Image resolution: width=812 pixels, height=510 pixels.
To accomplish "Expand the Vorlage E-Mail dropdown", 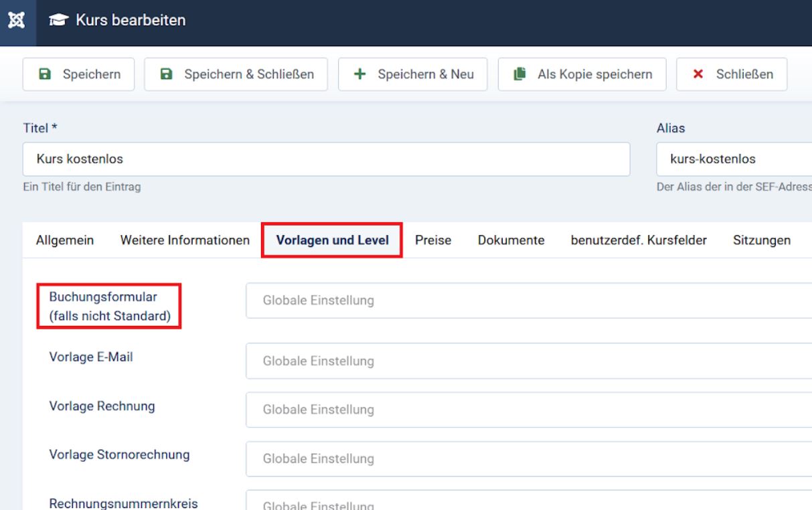I will [529, 361].
